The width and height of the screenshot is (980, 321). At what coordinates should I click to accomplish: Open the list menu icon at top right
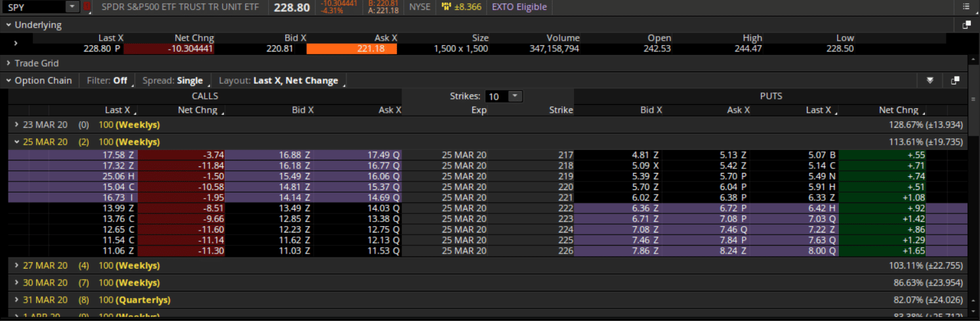[966, 7]
